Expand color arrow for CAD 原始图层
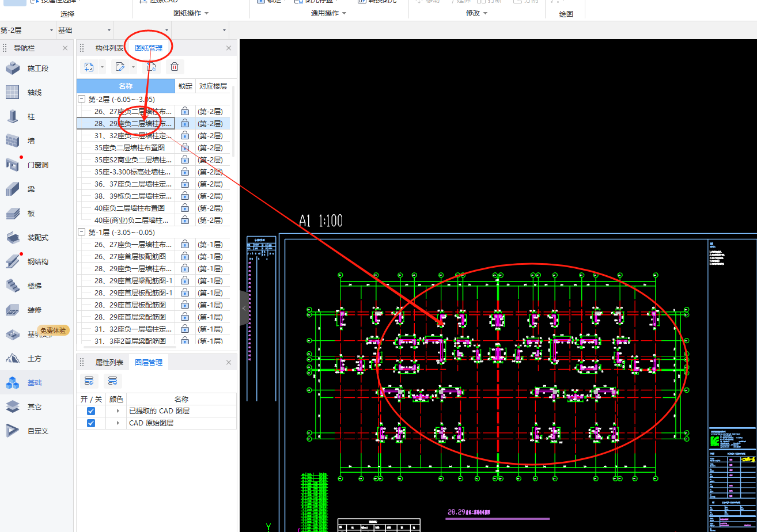Viewport: 757px width, 532px height. 118,423
